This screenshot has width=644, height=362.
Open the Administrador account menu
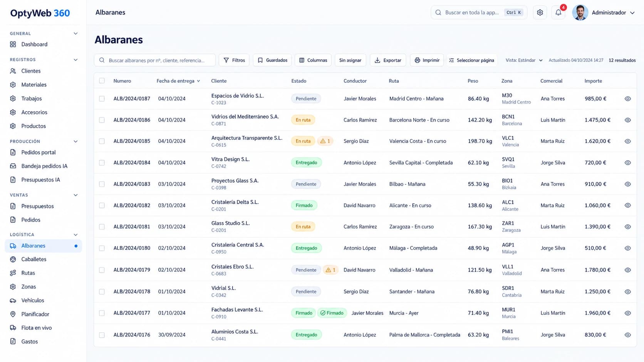[613, 13]
